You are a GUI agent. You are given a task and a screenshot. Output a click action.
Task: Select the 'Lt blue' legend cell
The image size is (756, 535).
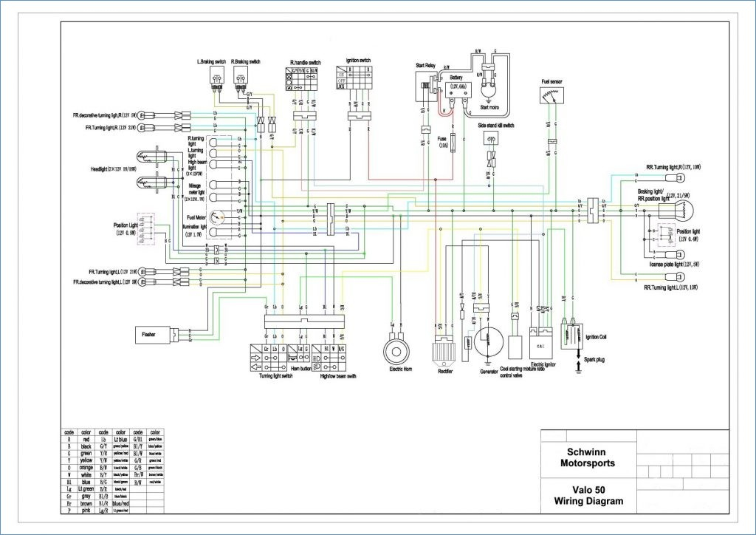pos(120,440)
